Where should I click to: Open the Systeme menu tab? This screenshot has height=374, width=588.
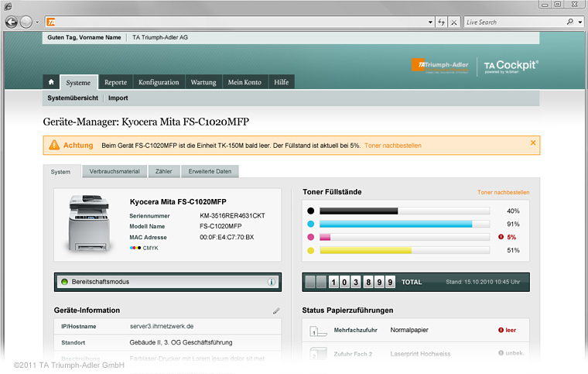pyautogui.click(x=78, y=83)
